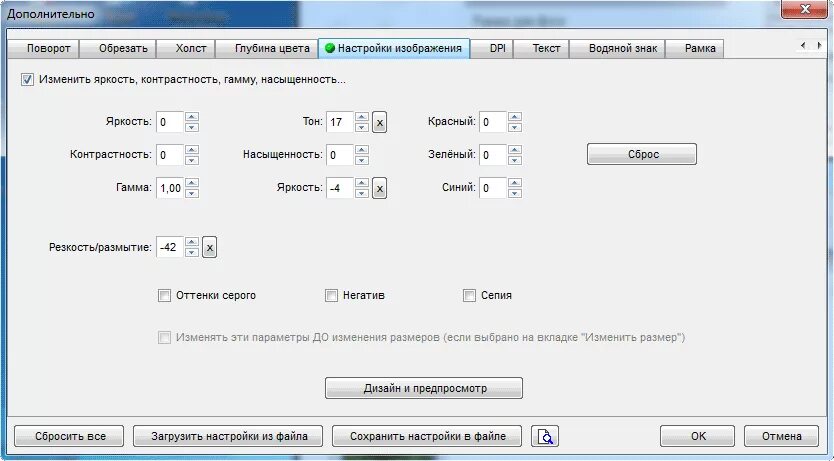Increase Яркость value with up arrow
The height and width of the screenshot is (461, 834).
192,117
